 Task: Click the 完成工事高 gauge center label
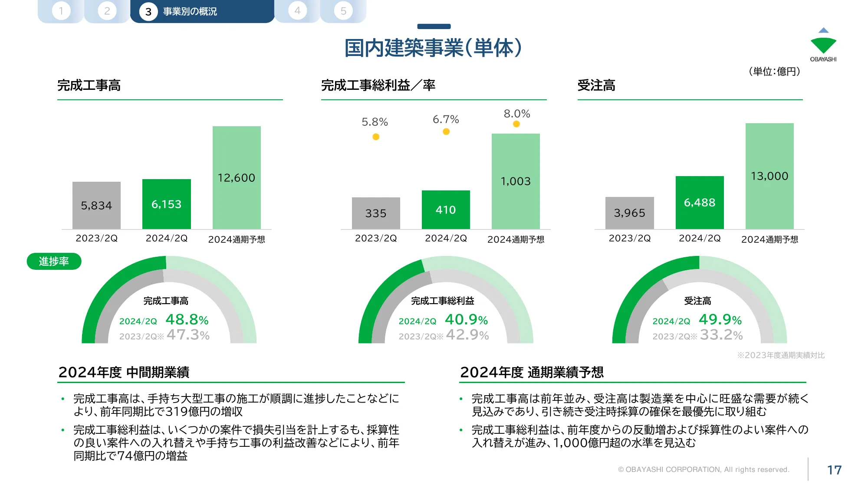(x=166, y=301)
